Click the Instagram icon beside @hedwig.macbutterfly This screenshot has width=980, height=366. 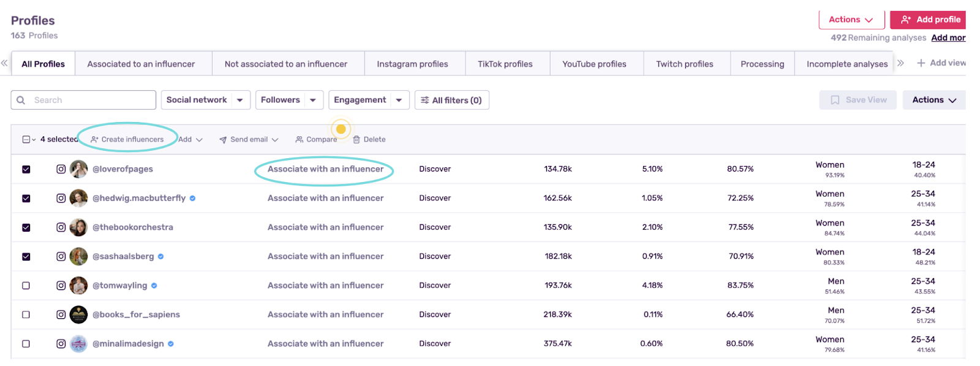click(61, 198)
